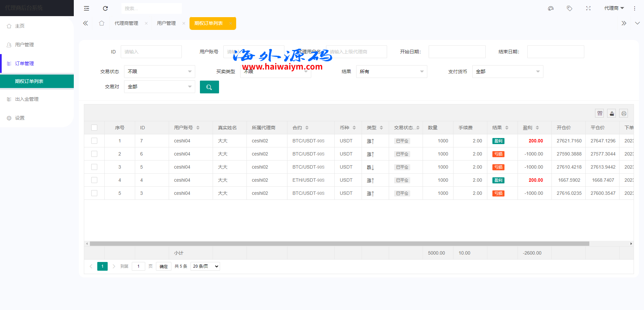Click the 确定 pagination button

click(x=164, y=266)
